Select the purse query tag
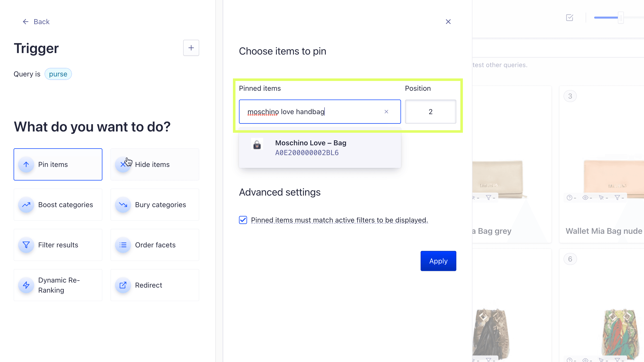644x362 pixels. [x=58, y=74]
